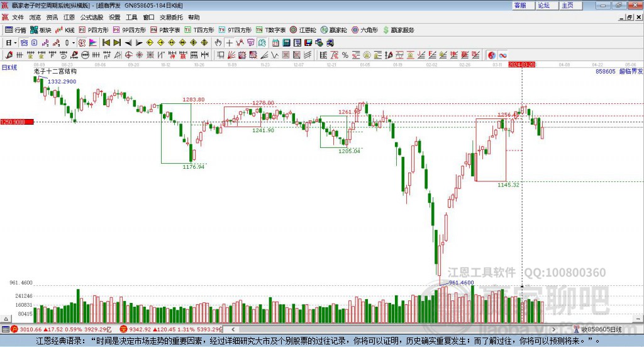Click the up-arrow button beside volume pane
Image resolution: width=644 pixels, height=347 pixels.
[x=6, y=319]
